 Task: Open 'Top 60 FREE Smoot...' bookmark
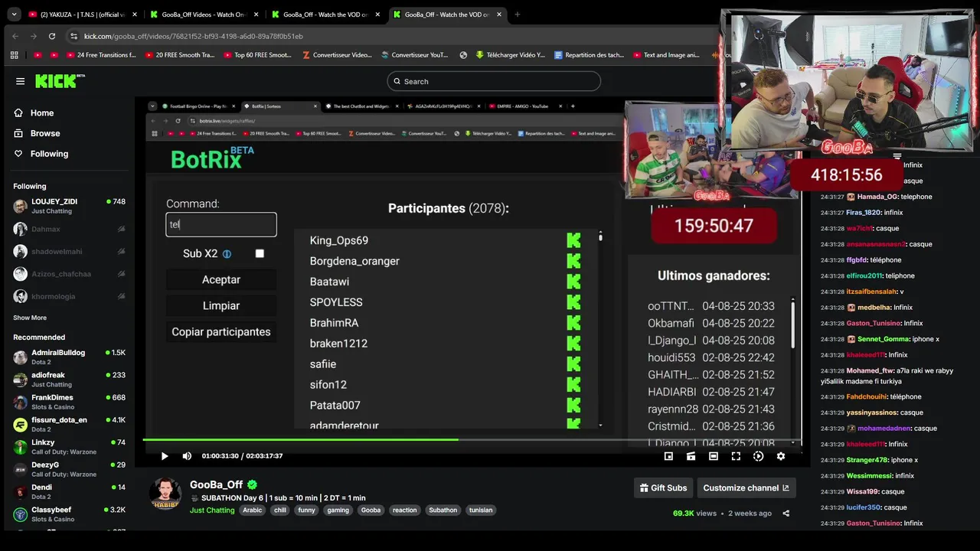click(x=257, y=55)
